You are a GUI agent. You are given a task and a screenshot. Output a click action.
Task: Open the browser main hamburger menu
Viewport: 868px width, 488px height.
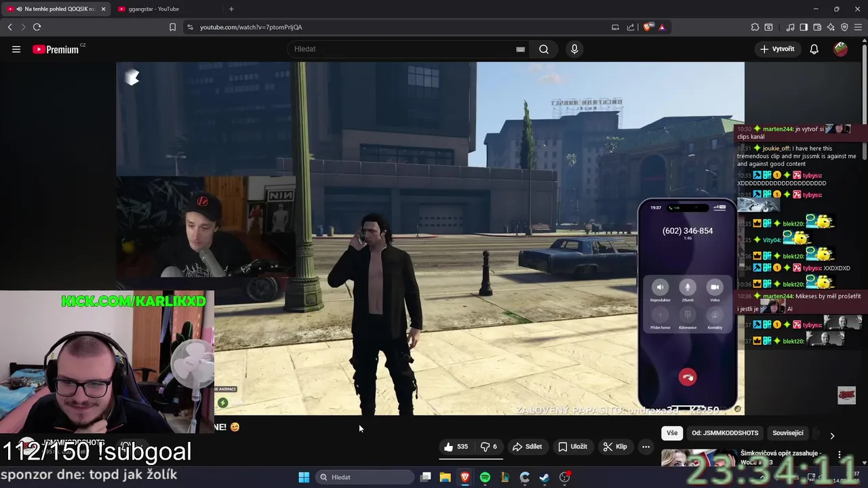[859, 27]
